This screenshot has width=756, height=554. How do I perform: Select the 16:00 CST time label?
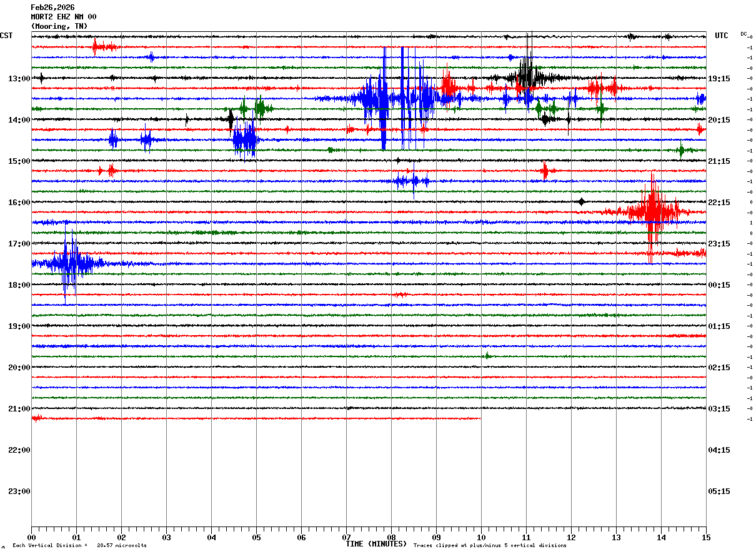coord(19,203)
